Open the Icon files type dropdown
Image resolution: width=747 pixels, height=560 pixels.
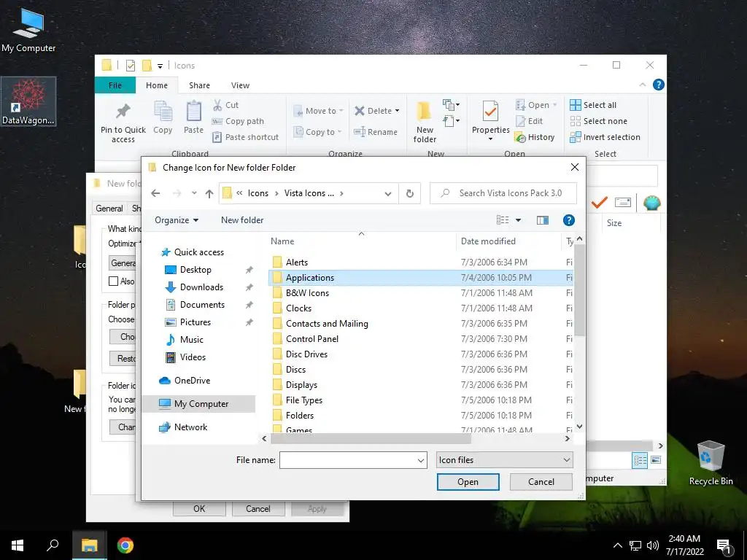point(505,460)
